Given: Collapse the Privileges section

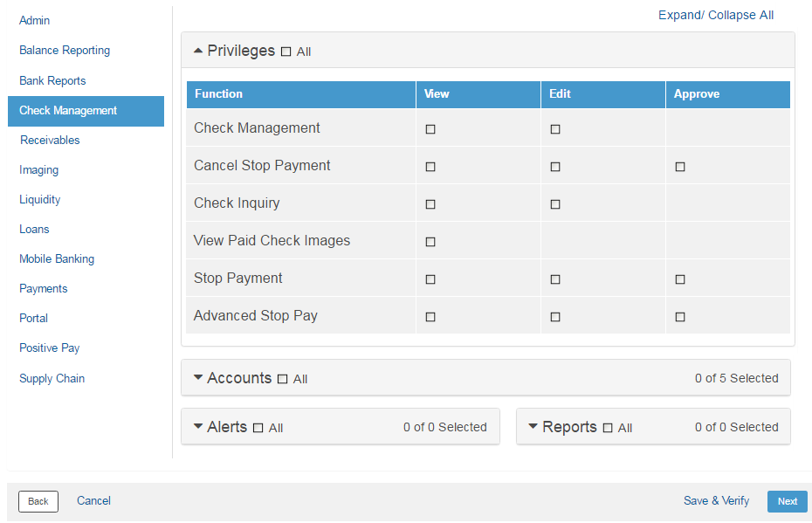Looking at the screenshot, I should click(198, 50).
